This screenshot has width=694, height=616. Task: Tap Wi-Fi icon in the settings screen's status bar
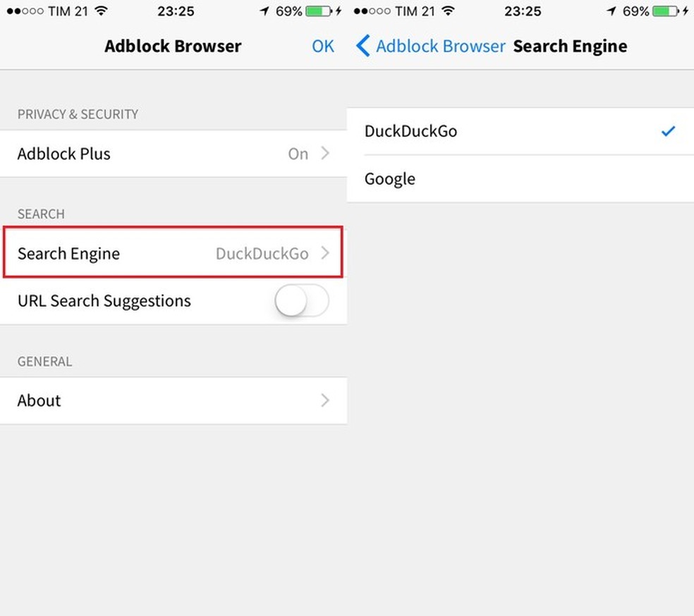coord(101,11)
